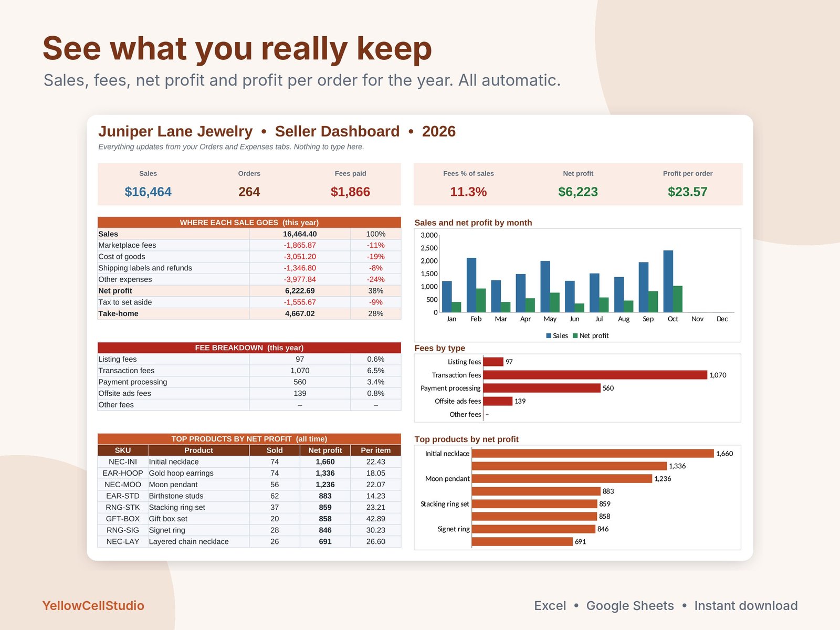The image size is (840, 630).
Task: Select the Transaction fees bar labeled 1,070
Action: coord(595,375)
